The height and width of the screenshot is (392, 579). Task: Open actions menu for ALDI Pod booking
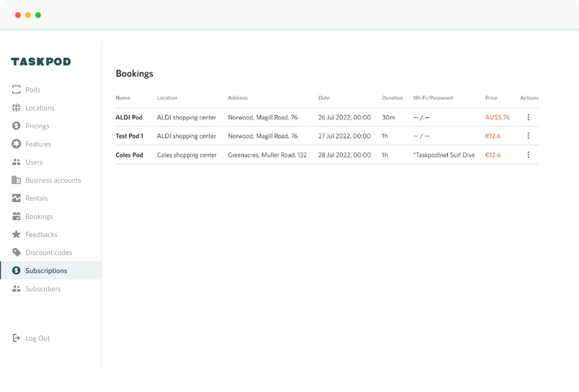tap(528, 117)
